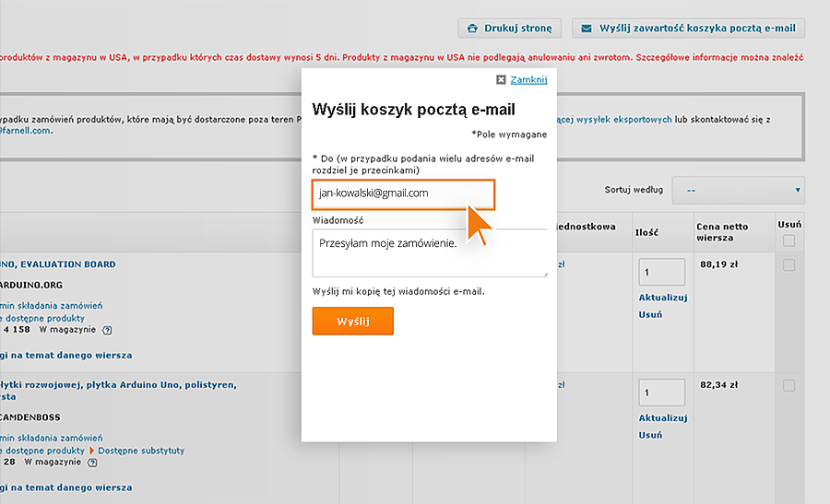
Task: Click the quantity field in the first product row
Action: 661,273
